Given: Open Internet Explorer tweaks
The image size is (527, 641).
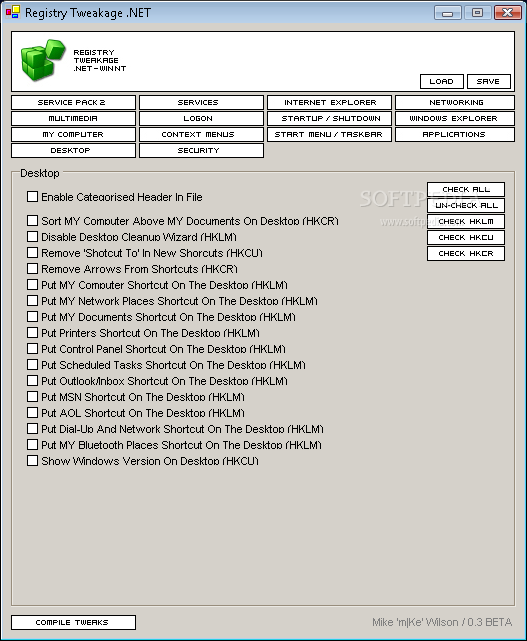Looking at the screenshot, I should click(x=329, y=102).
